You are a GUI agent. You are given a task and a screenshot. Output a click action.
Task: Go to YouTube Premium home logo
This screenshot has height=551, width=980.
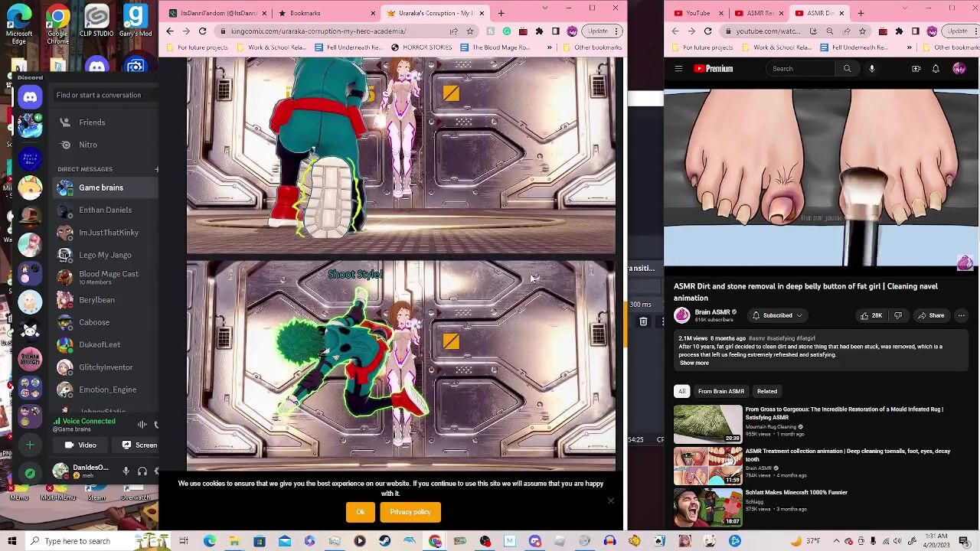tap(714, 69)
